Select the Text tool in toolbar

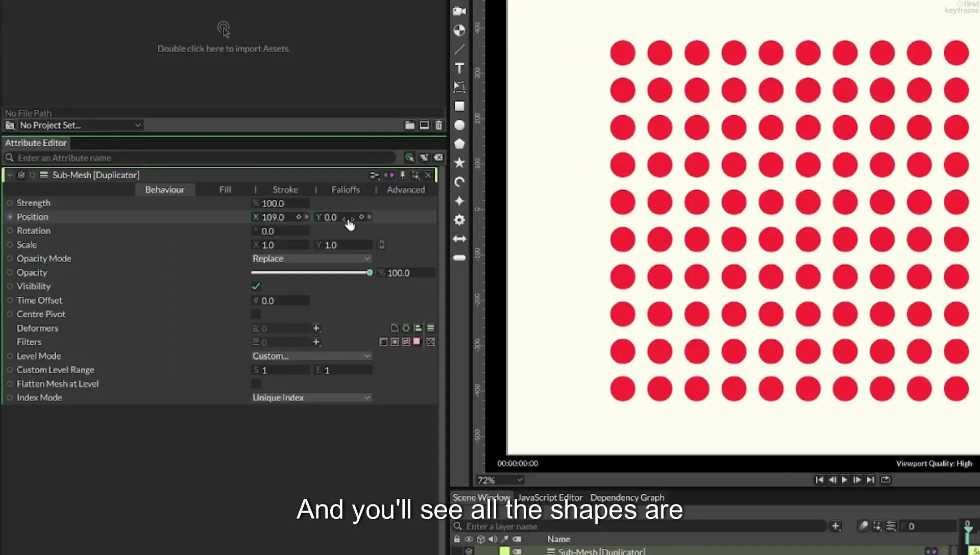tap(459, 68)
